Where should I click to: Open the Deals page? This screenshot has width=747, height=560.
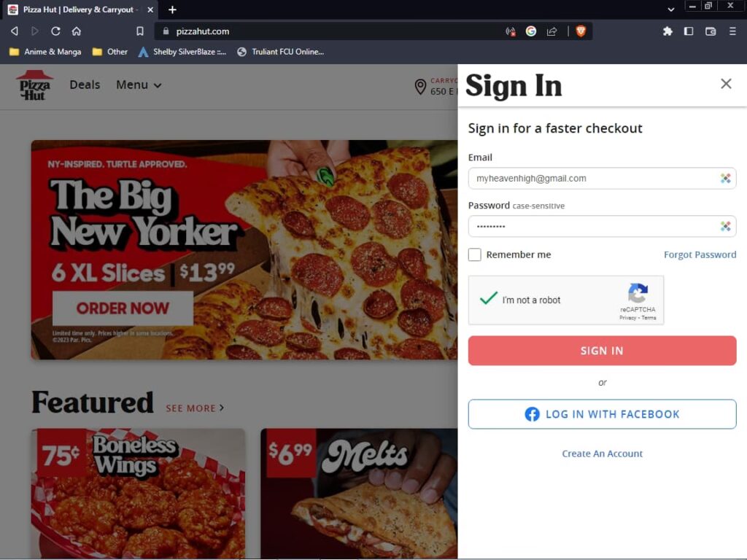tap(85, 85)
